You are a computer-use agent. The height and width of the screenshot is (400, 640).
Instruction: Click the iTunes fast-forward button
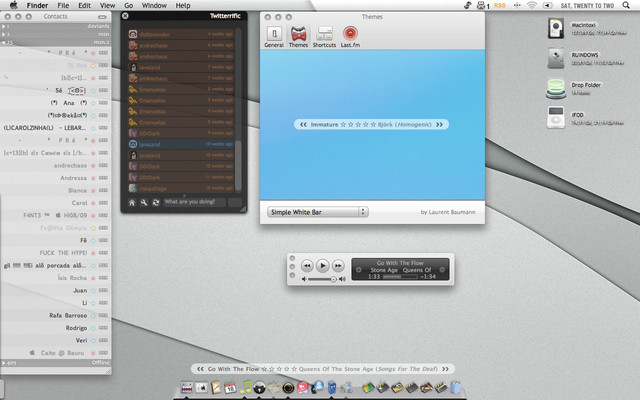(339, 266)
